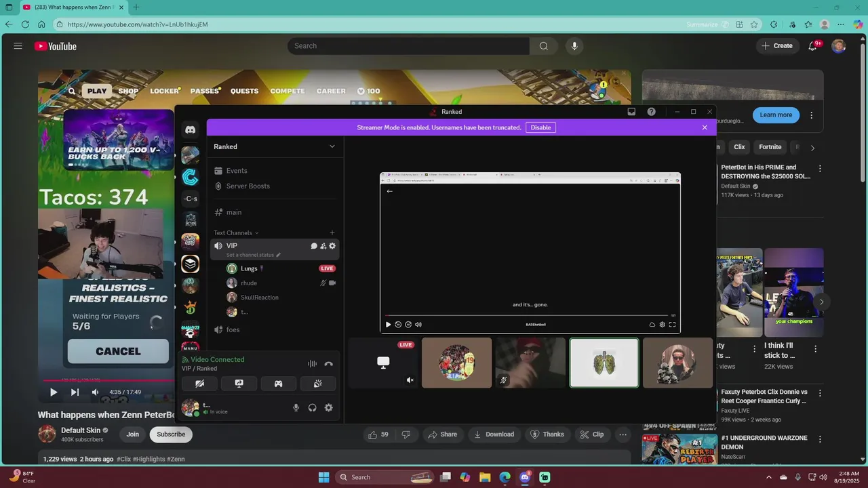Like the YouTube video
The height and width of the screenshot is (488, 868).
(379, 434)
